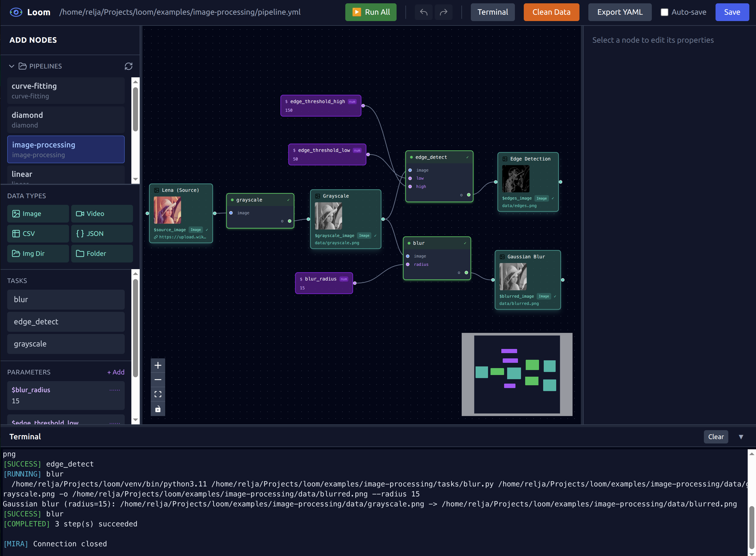Select the CSV data type
756x556 pixels.
(38, 233)
